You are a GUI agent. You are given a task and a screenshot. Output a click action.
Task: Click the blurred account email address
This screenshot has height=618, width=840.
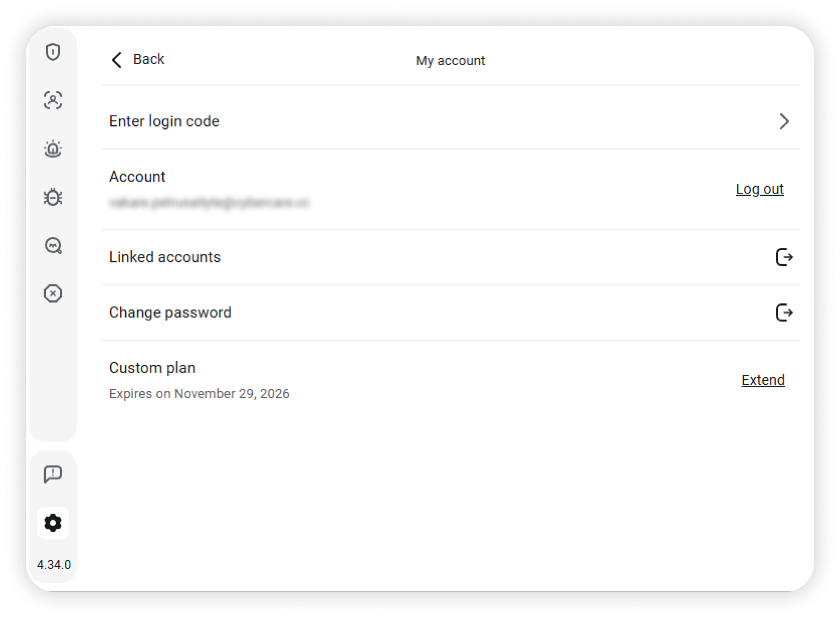209,203
